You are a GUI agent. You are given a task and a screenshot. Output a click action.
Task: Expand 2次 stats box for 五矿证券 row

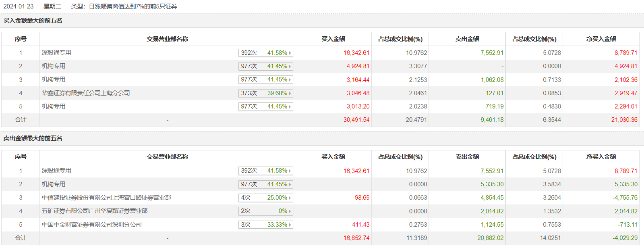tap(265, 211)
